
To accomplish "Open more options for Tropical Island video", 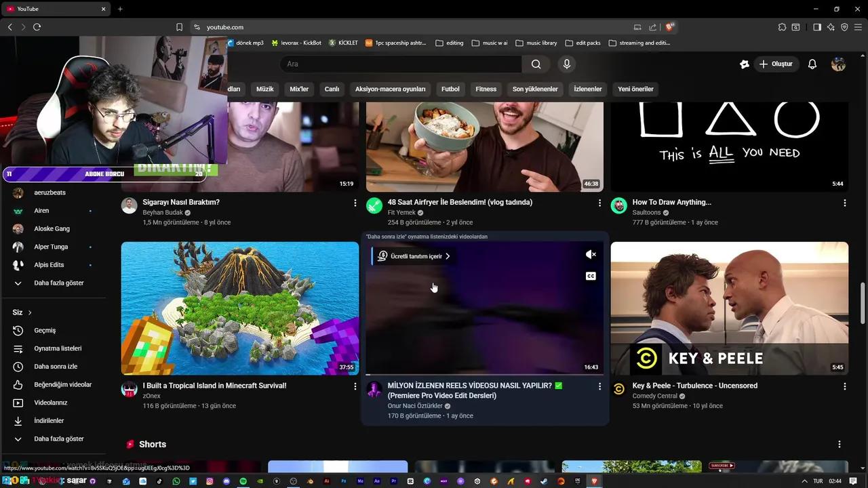I will click(355, 386).
